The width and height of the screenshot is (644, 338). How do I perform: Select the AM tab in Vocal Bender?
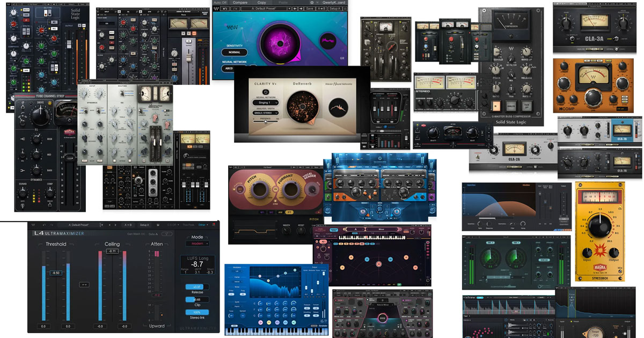[x=280, y=212]
